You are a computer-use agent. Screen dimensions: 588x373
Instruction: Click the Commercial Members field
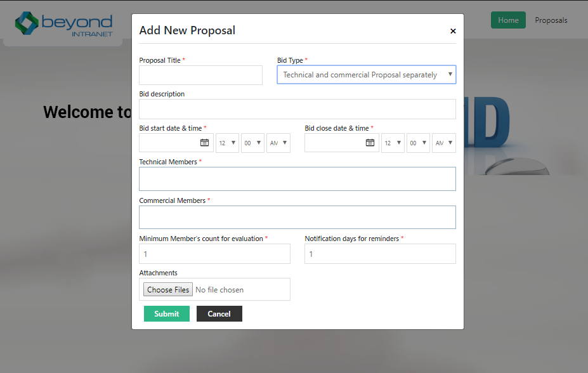pyautogui.click(x=297, y=217)
